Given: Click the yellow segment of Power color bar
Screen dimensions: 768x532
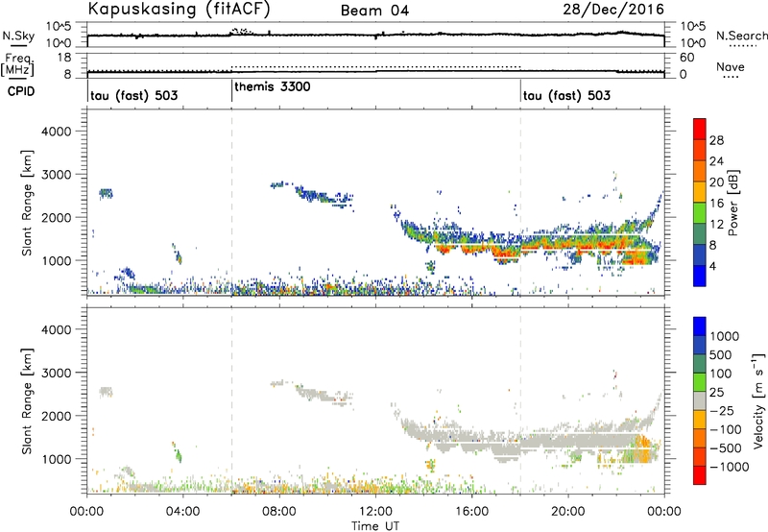Looking at the screenshot, I should tap(700, 191).
